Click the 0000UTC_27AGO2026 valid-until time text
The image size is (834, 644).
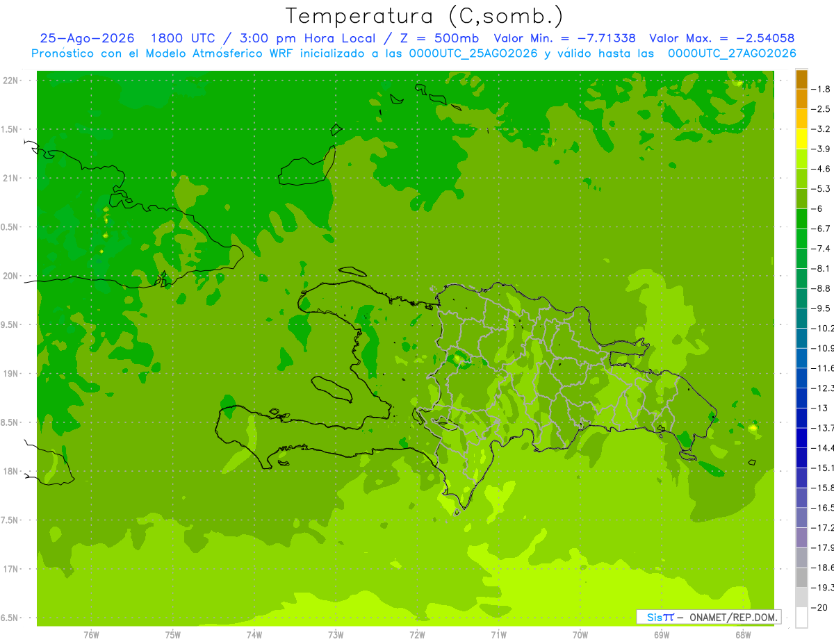point(732,53)
